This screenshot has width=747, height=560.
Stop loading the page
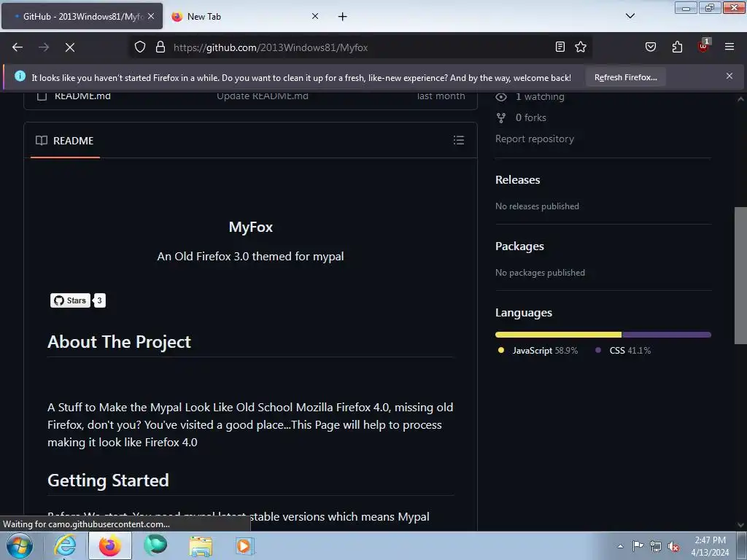coord(70,47)
